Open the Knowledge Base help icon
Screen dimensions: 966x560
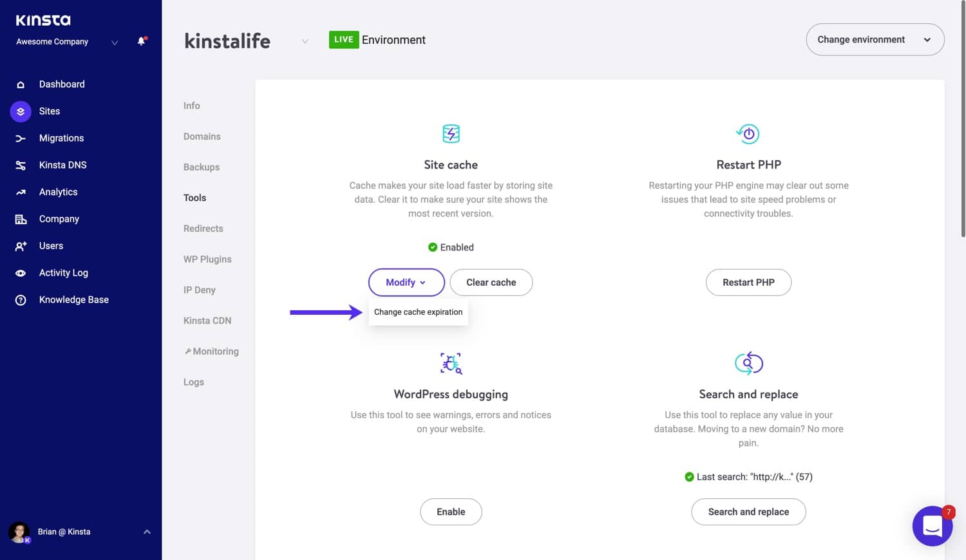(x=20, y=300)
